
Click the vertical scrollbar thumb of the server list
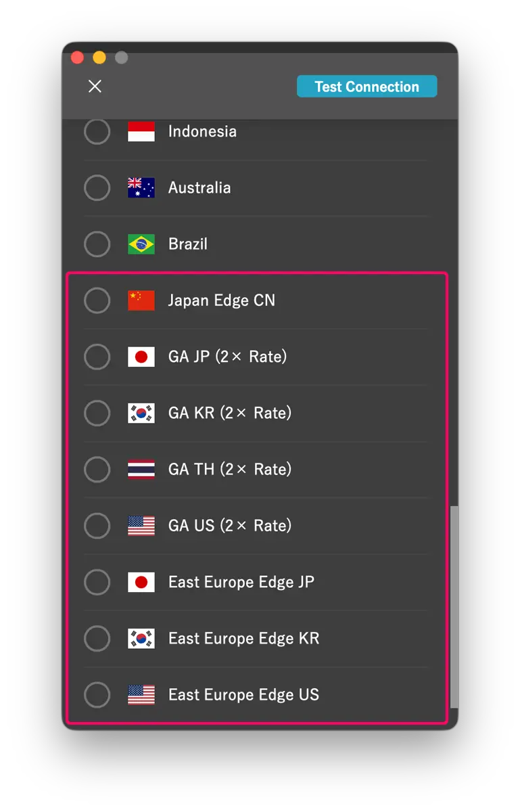click(x=454, y=607)
